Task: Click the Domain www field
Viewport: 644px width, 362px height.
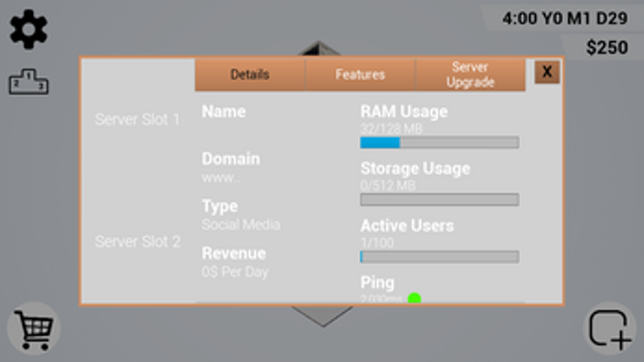Action: (221, 178)
